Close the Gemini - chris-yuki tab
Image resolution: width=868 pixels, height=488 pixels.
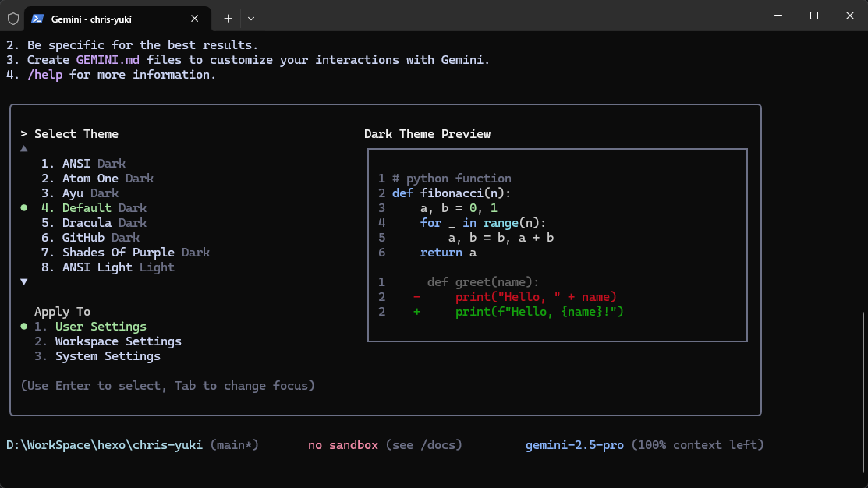coord(195,18)
